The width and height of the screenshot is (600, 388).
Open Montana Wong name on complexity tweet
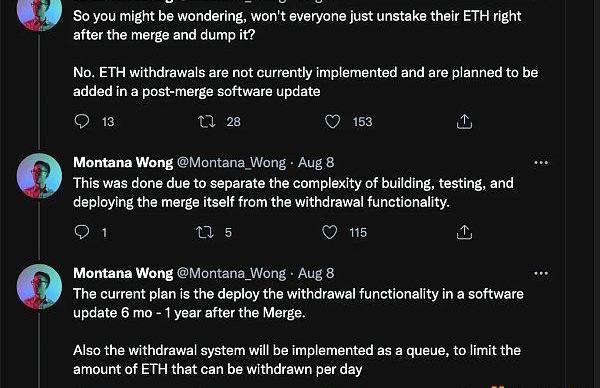(123, 163)
